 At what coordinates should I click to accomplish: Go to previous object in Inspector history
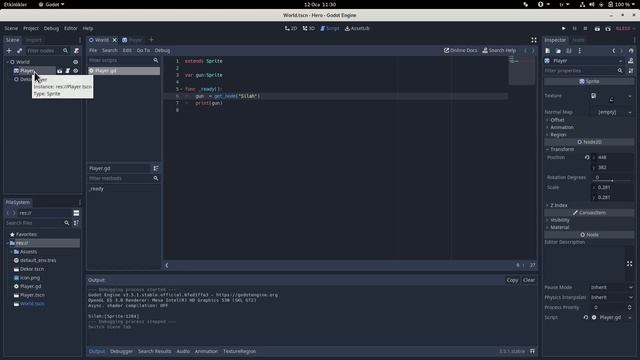pyautogui.click(x=613, y=51)
